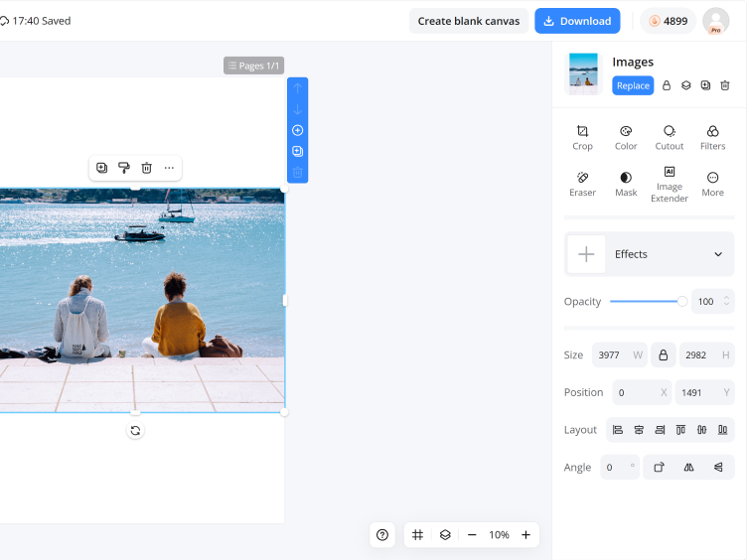Open the Color adjustment tool

(x=626, y=138)
